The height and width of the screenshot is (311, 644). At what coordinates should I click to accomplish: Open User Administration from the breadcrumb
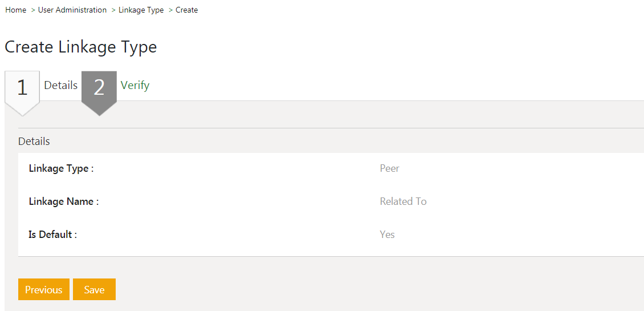point(72,10)
